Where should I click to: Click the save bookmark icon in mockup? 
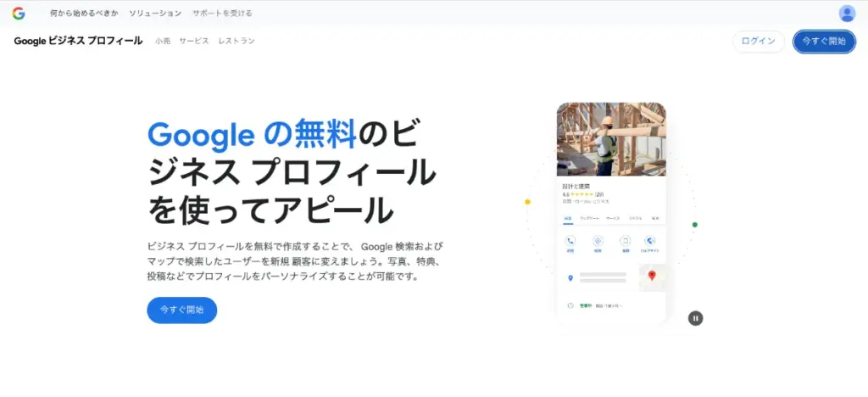coord(625,242)
